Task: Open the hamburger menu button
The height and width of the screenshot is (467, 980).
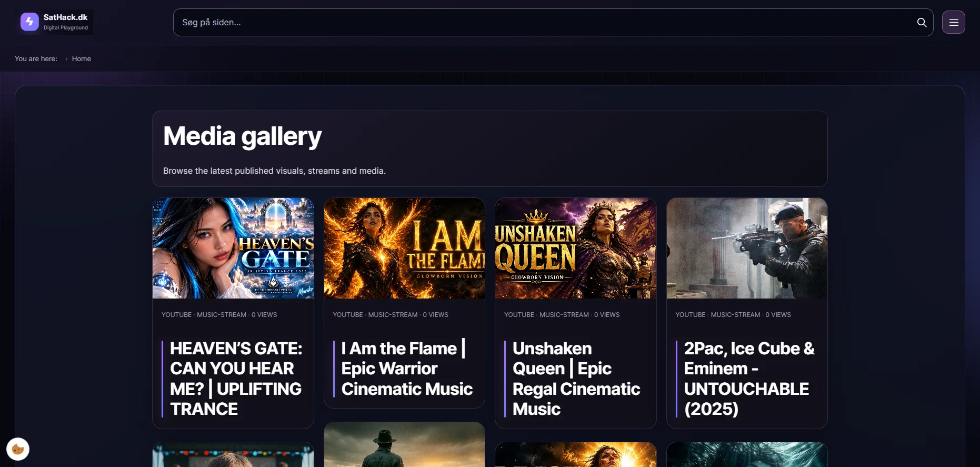Action: (953, 22)
